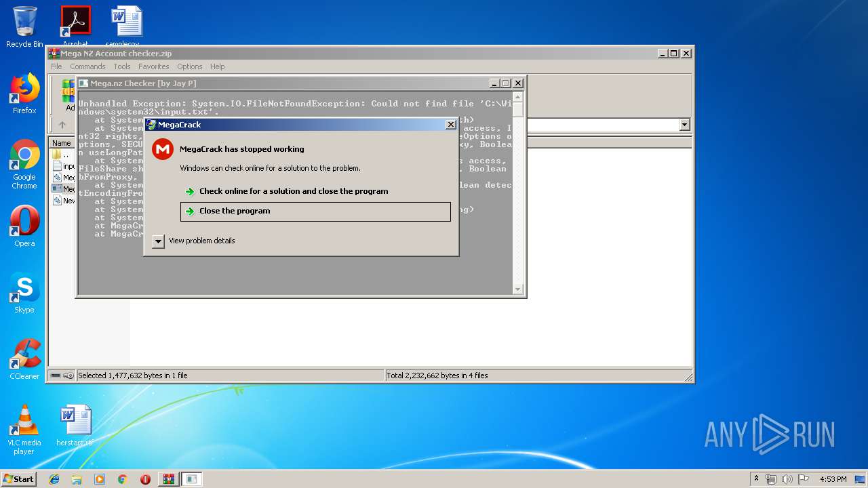Open herstart.rtf file on desktop
The height and width of the screenshot is (488, 868).
pyautogui.click(x=75, y=426)
